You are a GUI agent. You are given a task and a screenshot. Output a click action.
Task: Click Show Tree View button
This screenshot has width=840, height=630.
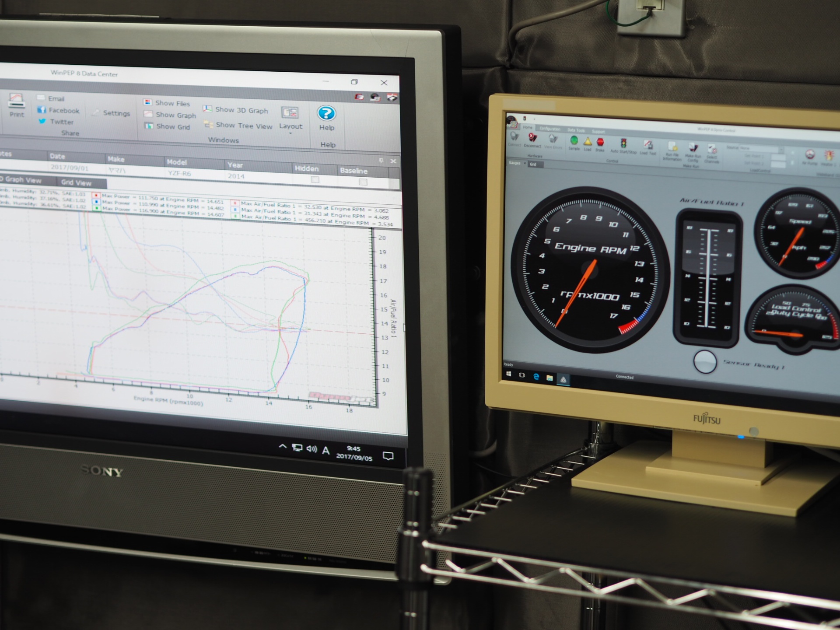238,126
